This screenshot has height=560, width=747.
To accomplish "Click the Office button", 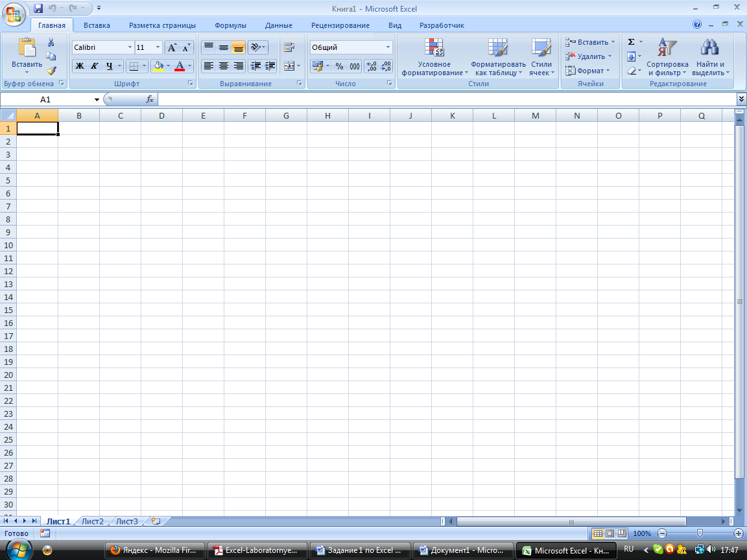I will click(14, 14).
